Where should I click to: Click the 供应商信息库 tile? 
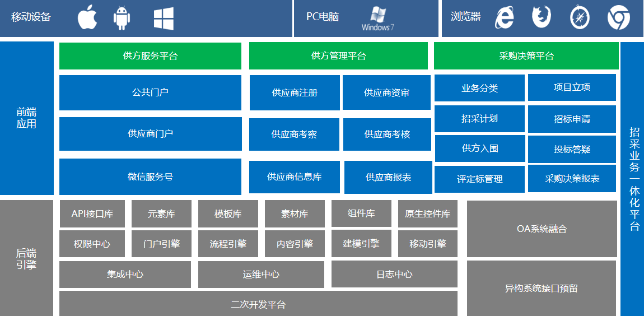pyautogui.click(x=295, y=177)
